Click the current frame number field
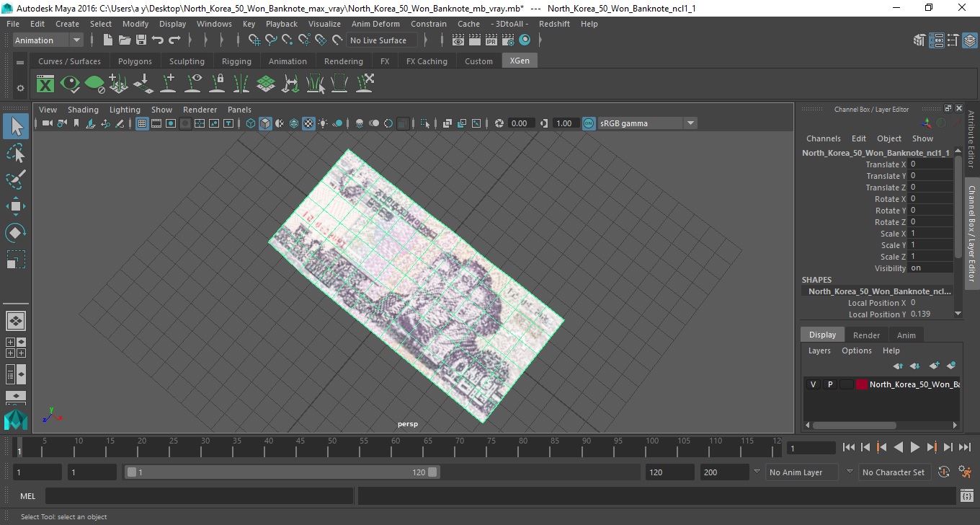 (811, 449)
